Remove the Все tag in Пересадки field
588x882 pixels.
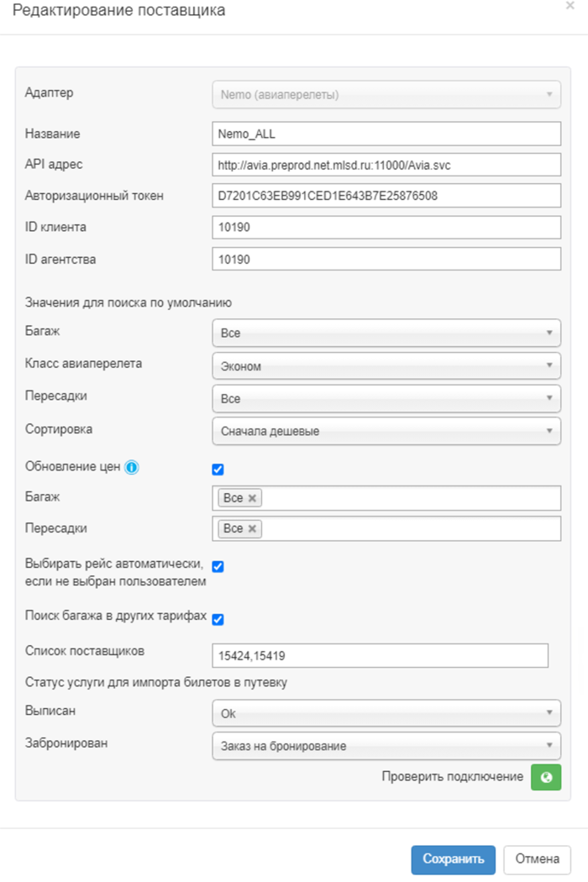click(252, 529)
